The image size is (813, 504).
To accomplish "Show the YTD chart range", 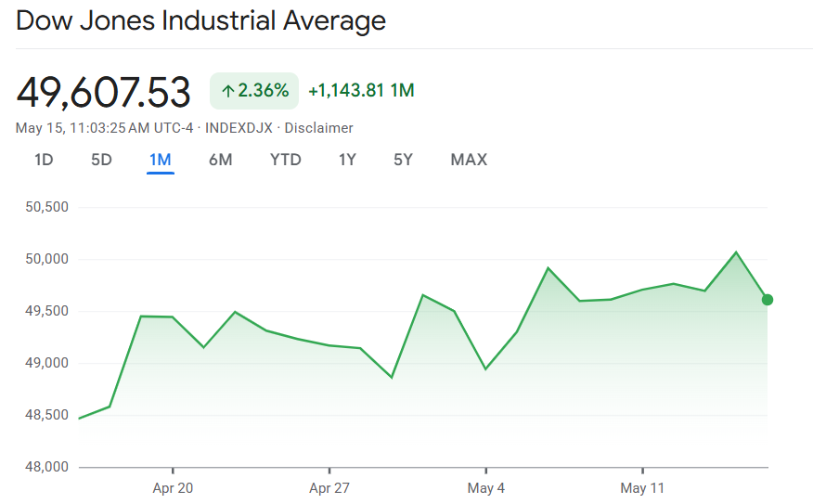I will click(286, 160).
